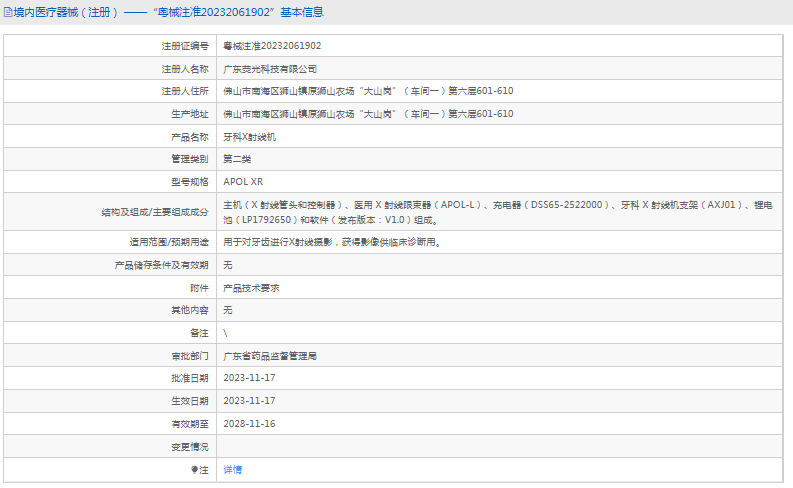Select the 管理类别 row label

tap(190, 159)
